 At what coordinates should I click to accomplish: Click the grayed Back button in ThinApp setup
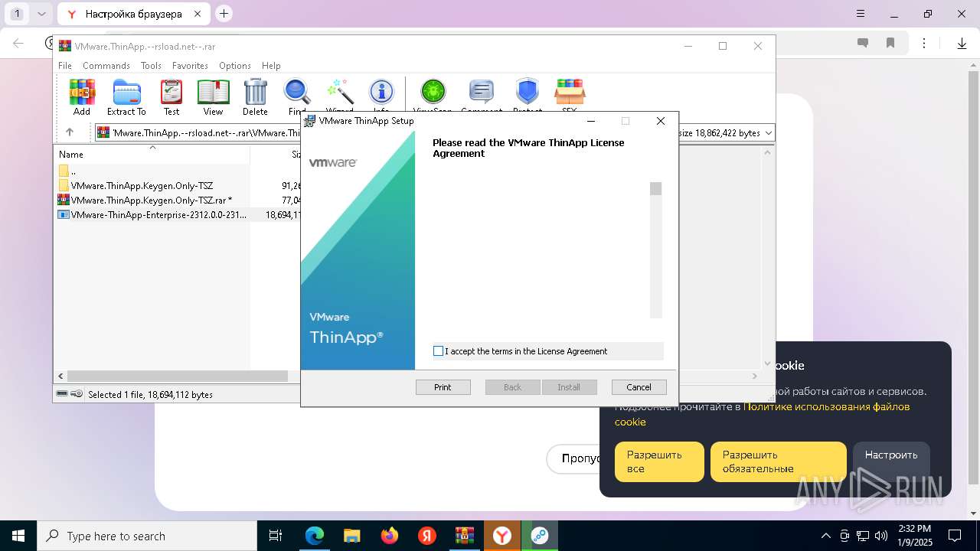point(512,387)
